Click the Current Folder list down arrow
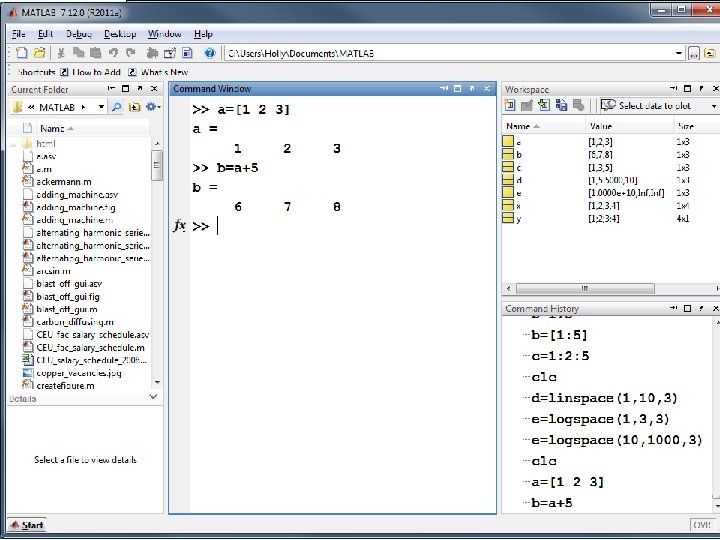The width and height of the screenshot is (720, 540). click(158, 382)
